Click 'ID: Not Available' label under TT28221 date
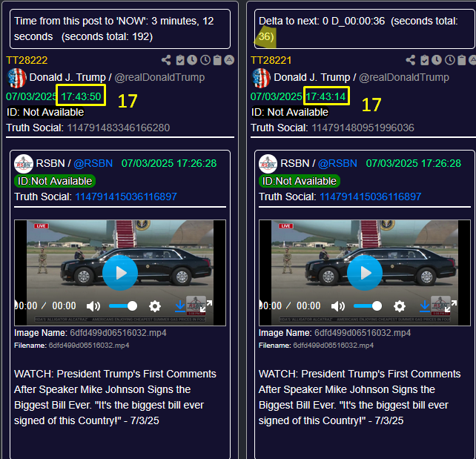This screenshot has height=459, width=476. tap(290, 112)
